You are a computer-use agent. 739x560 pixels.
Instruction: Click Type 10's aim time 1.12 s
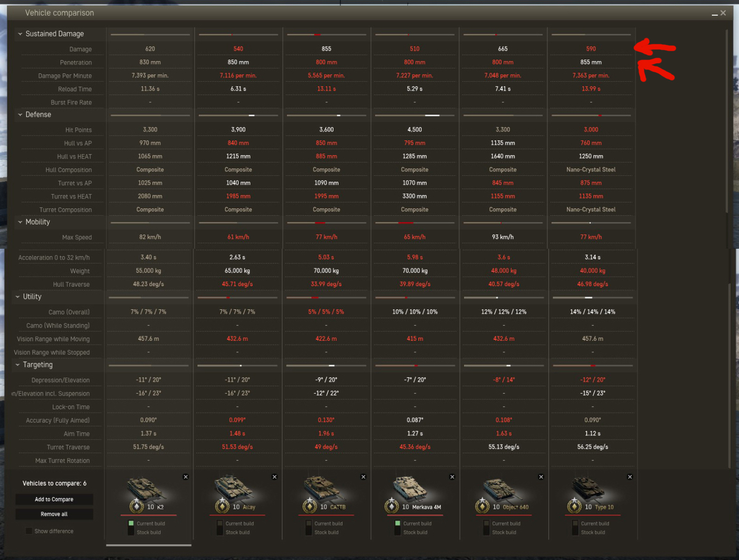591,434
